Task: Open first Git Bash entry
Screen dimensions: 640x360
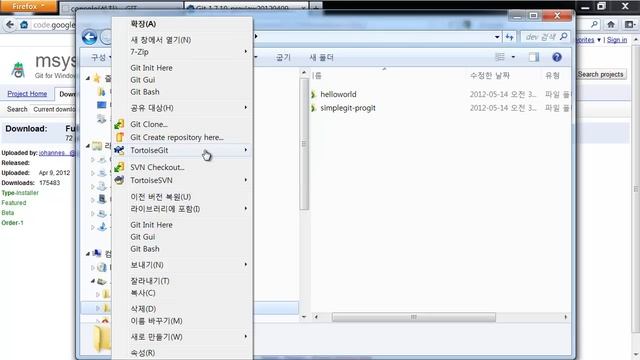Action: 145,92
